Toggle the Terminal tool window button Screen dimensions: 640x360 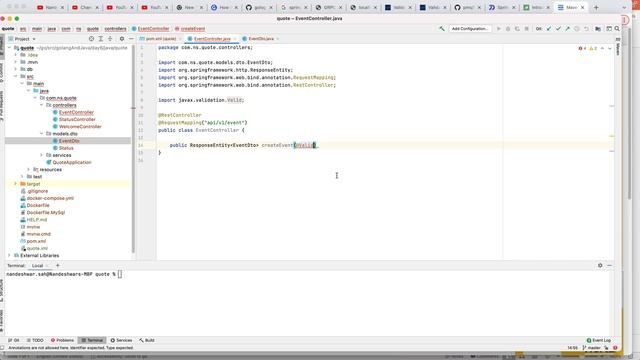point(92,340)
